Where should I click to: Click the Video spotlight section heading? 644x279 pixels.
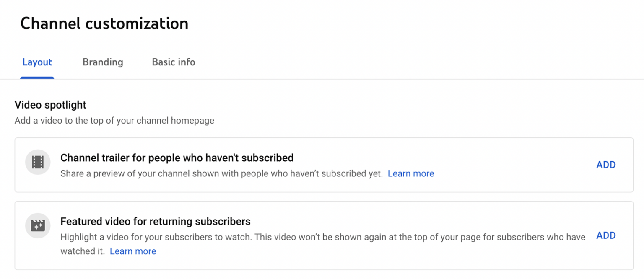(x=50, y=105)
